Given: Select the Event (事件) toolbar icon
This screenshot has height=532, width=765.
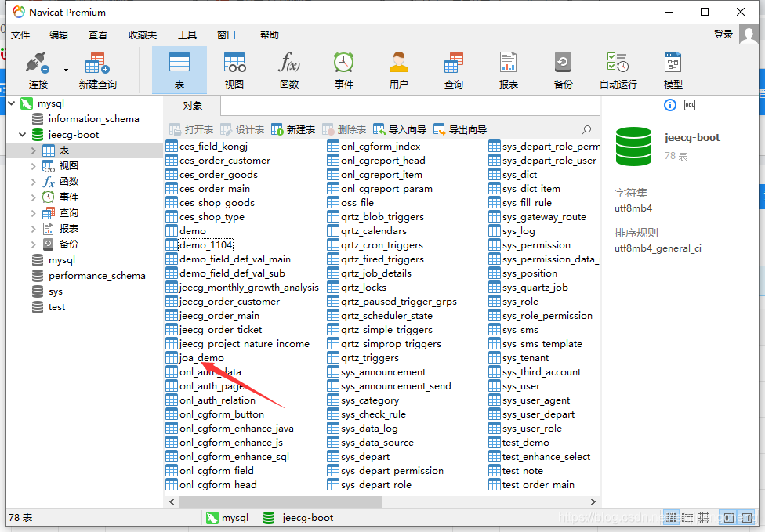Looking at the screenshot, I should tap(343, 71).
